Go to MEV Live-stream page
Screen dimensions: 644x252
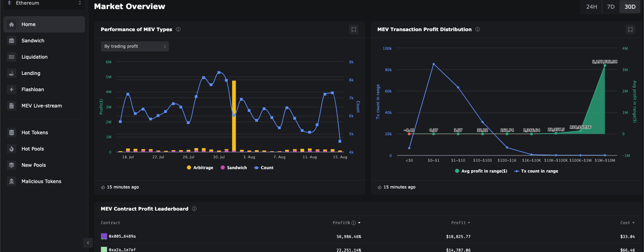pyautogui.click(x=41, y=106)
